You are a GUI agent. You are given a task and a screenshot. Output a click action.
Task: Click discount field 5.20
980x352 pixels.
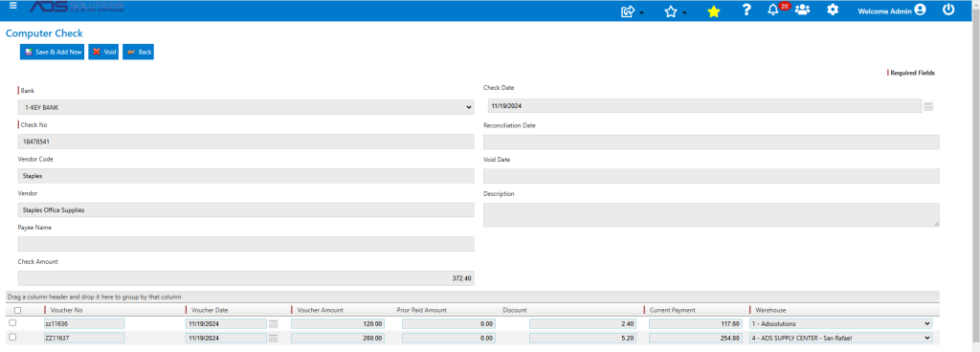(583, 339)
